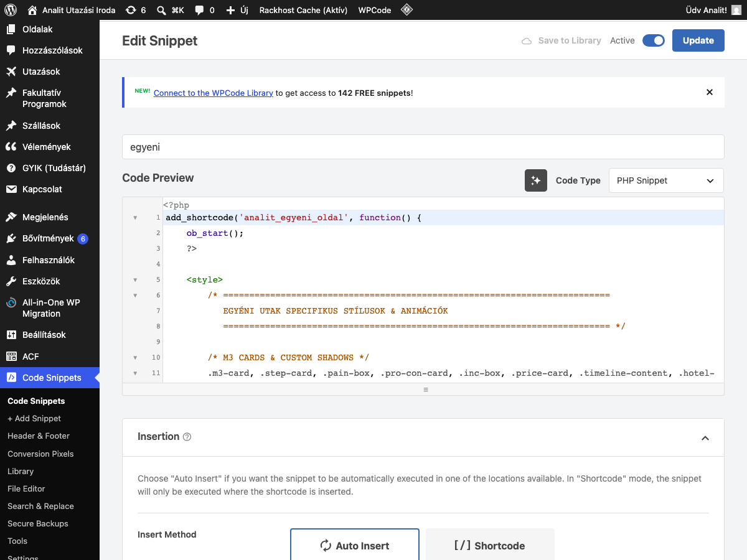
Task: Fold the comment at line 6
Action: (135, 296)
